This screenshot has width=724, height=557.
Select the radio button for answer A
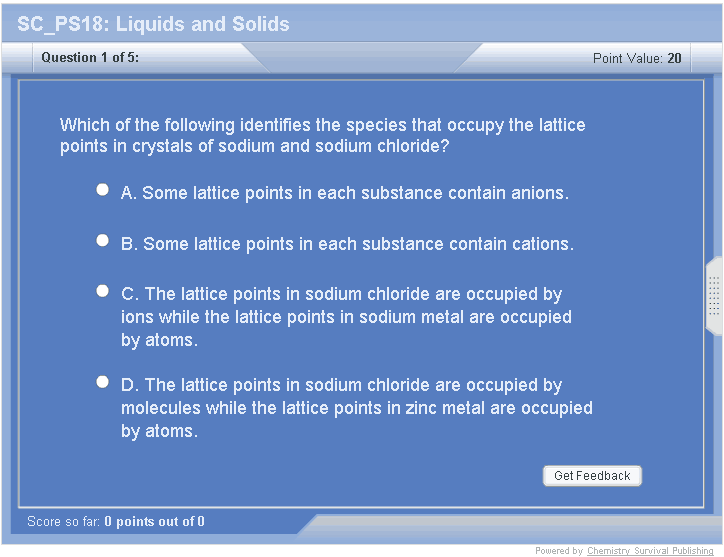coord(102,189)
